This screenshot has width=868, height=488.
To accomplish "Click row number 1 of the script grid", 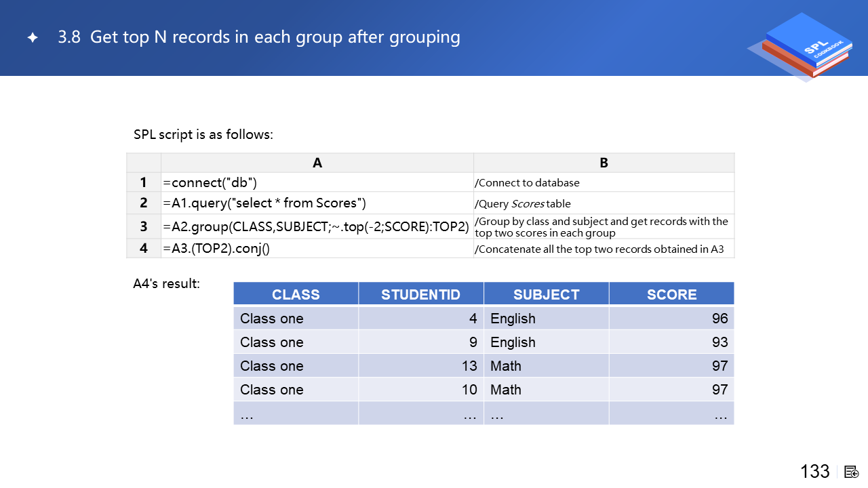I will (144, 182).
